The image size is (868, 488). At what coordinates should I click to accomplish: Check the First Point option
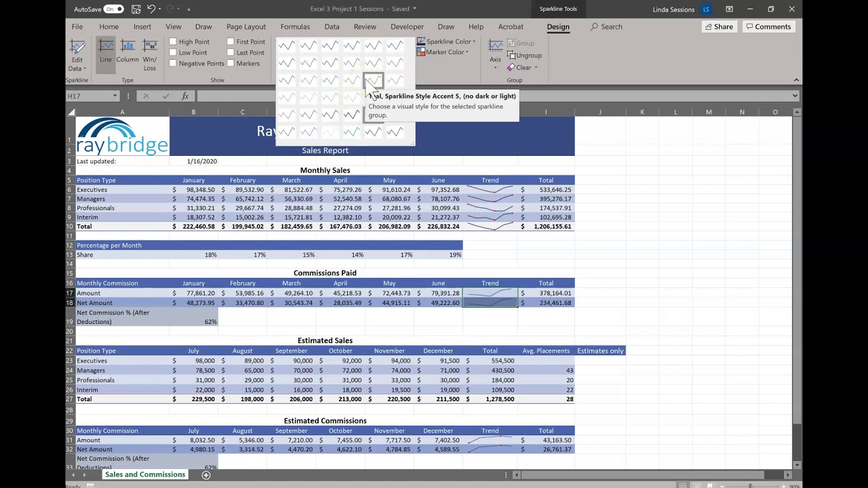point(231,41)
